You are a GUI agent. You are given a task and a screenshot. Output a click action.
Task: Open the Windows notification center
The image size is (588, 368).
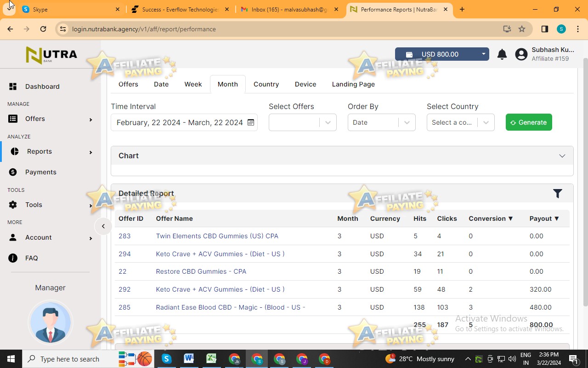(x=574, y=359)
